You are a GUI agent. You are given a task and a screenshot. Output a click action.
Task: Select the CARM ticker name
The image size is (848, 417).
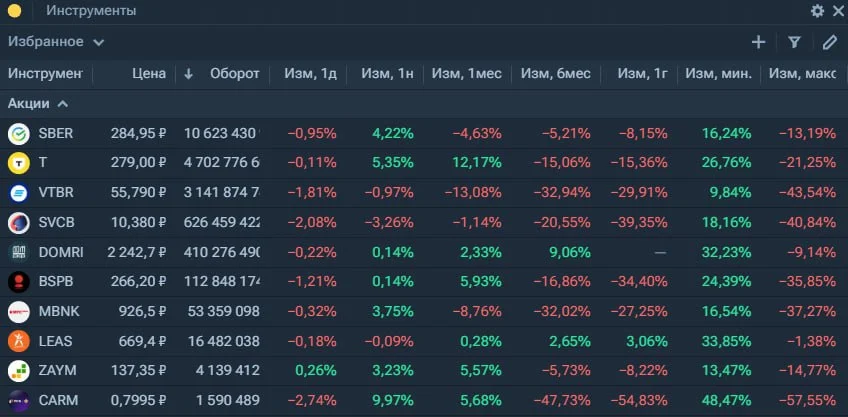tap(58, 400)
